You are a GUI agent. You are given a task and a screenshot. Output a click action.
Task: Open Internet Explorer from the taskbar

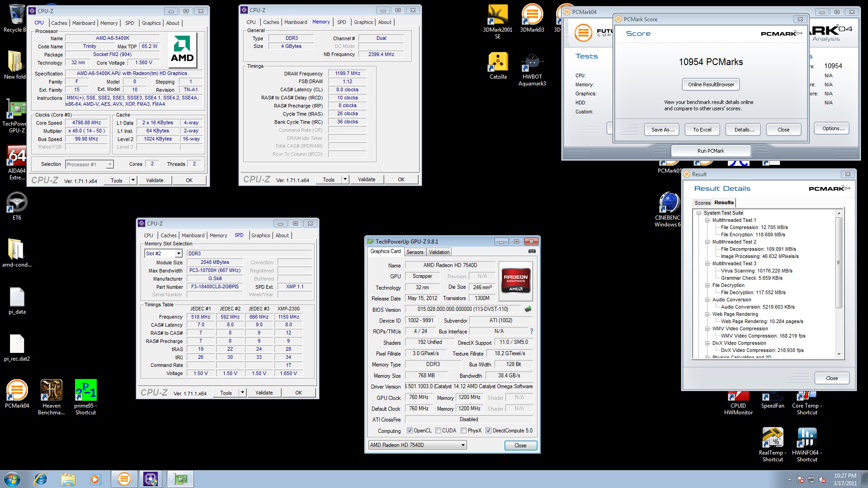41,479
